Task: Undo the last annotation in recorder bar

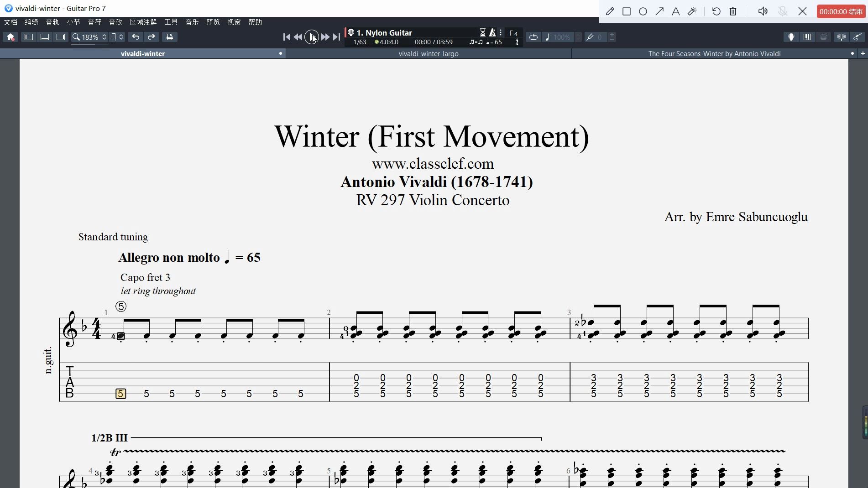Action: pos(716,11)
